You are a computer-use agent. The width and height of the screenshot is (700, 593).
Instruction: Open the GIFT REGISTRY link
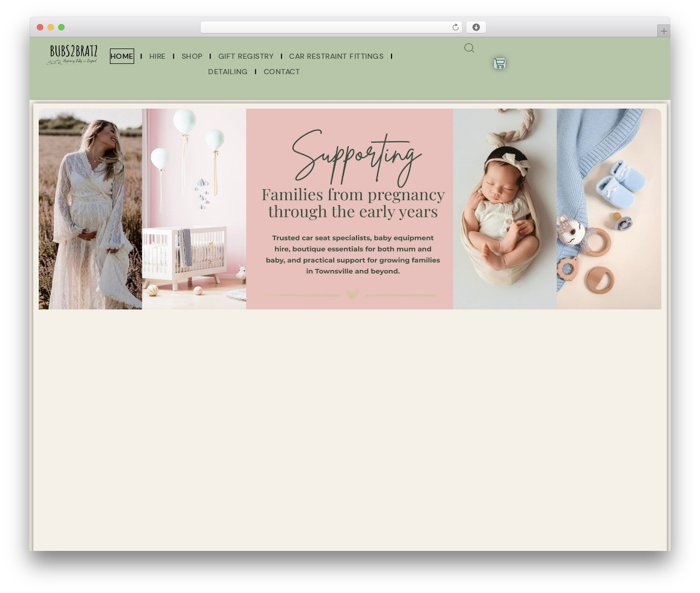click(x=246, y=56)
